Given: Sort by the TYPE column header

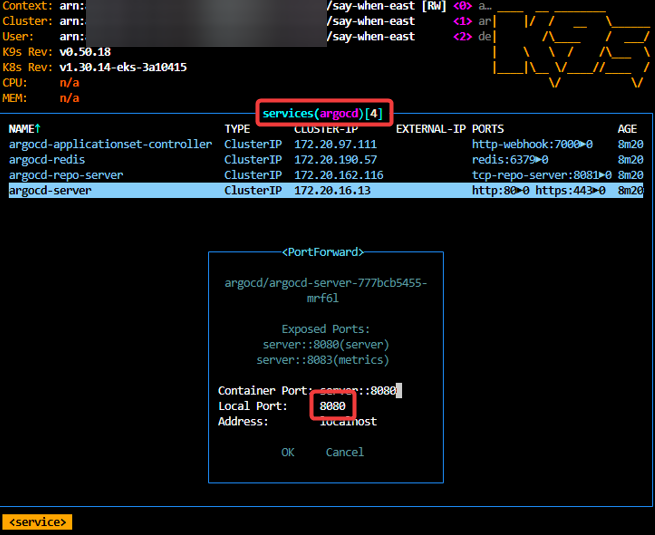Looking at the screenshot, I should coord(237,129).
